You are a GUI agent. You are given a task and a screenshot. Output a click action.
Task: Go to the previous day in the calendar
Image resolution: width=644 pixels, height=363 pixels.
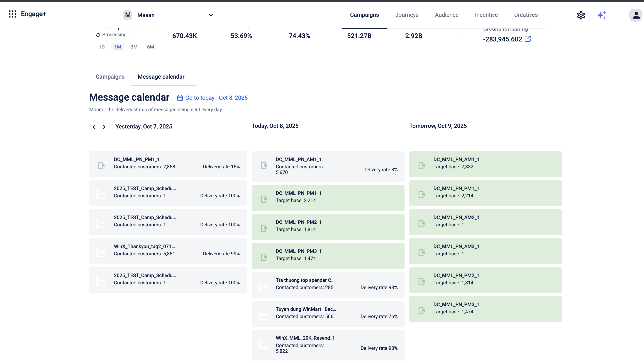94,127
